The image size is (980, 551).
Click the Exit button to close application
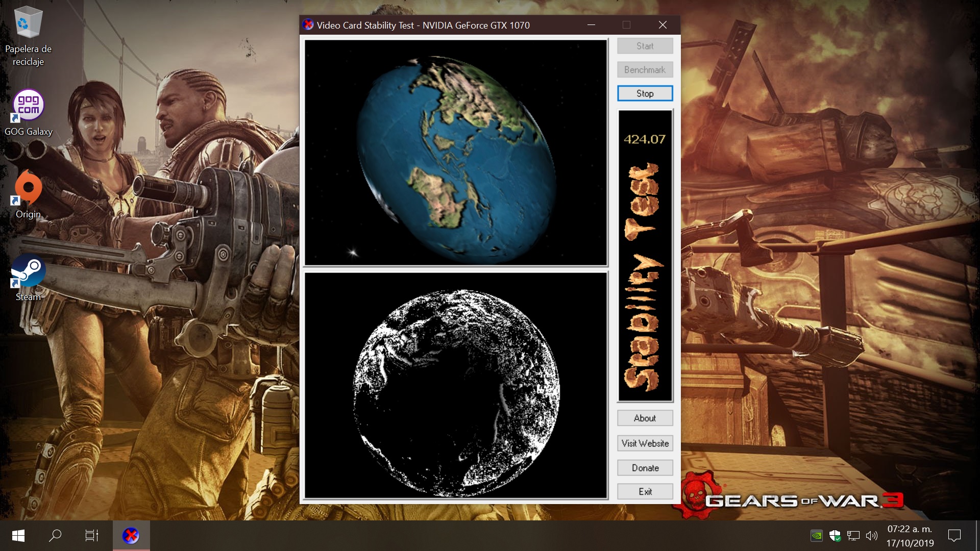pyautogui.click(x=645, y=492)
